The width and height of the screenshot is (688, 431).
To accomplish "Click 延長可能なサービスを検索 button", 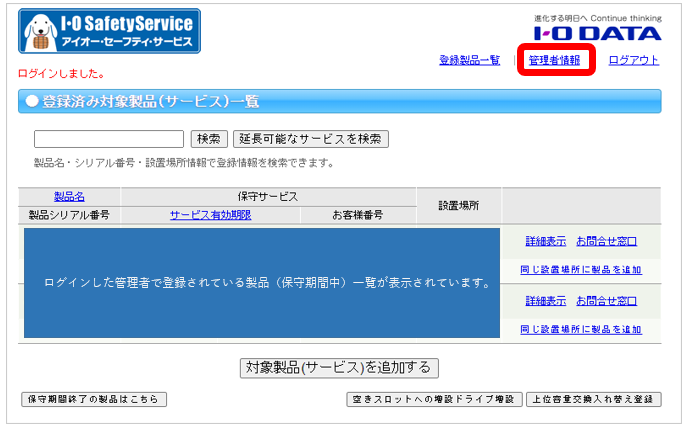I will [x=310, y=139].
